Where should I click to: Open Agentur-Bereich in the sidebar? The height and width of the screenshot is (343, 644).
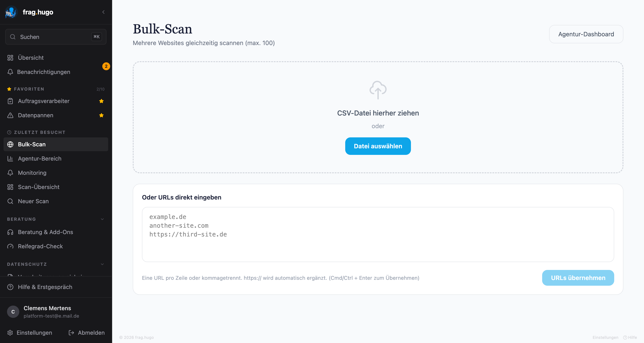(56, 159)
